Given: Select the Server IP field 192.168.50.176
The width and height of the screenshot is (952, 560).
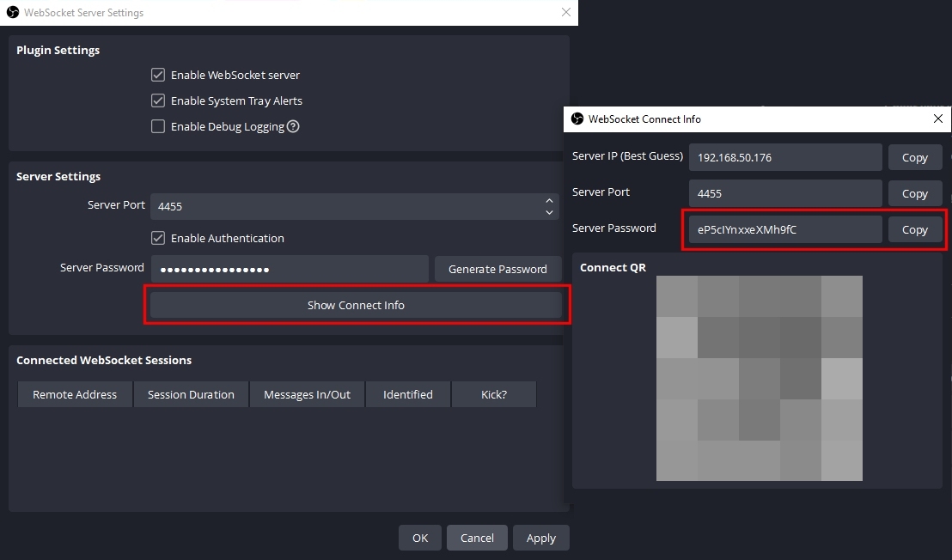Looking at the screenshot, I should coord(785,157).
